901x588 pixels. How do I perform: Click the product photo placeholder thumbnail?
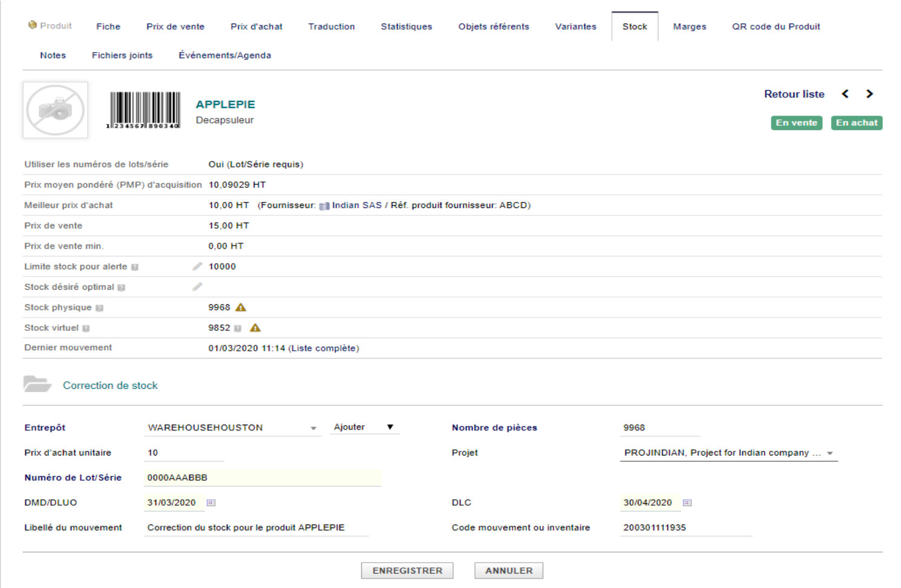(56, 110)
